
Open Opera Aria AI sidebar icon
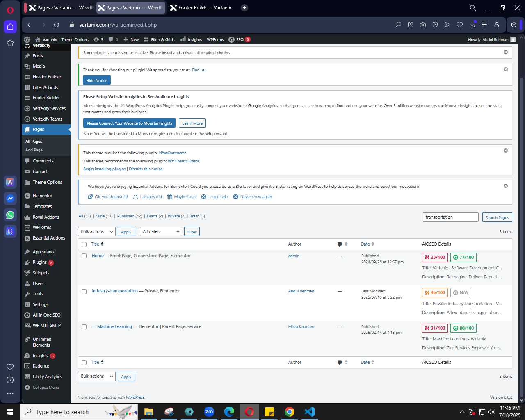click(10, 182)
